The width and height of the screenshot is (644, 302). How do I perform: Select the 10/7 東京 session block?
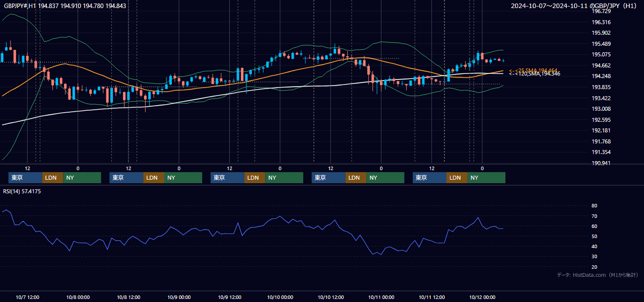coord(25,178)
